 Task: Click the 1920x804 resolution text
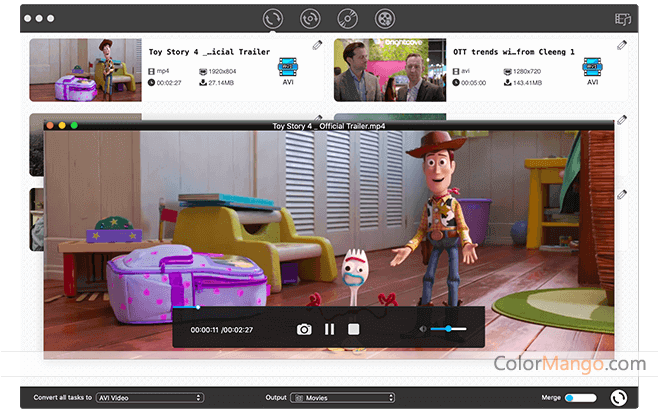coord(222,71)
